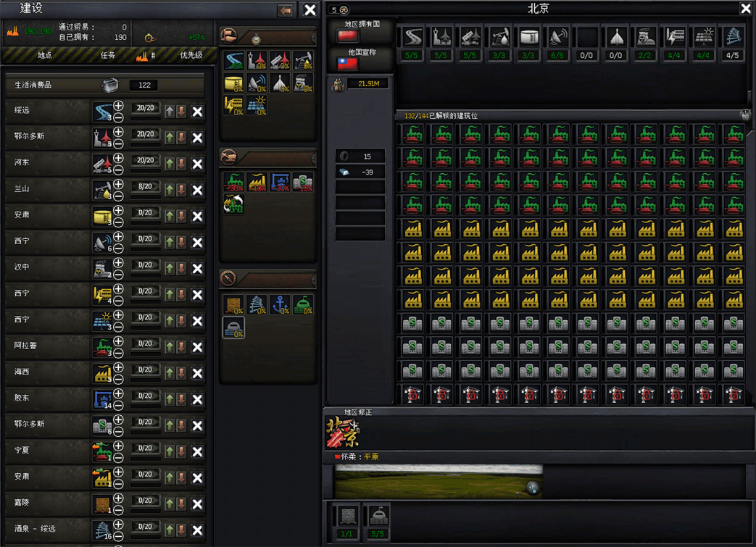This screenshot has width=756, height=547.
Task: Select the orange crate supply building type
Action: coord(234,305)
